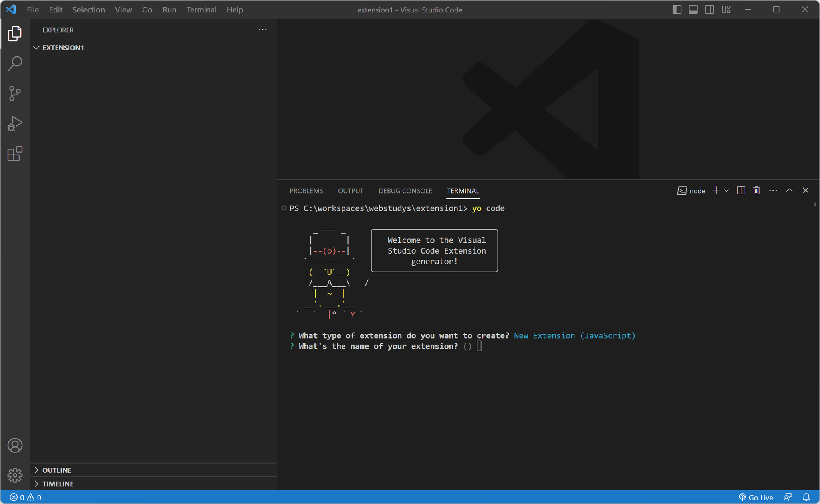820x504 pixels.
Task: Open the new terminal launch profile dropdown
Action: pos(727,191)
